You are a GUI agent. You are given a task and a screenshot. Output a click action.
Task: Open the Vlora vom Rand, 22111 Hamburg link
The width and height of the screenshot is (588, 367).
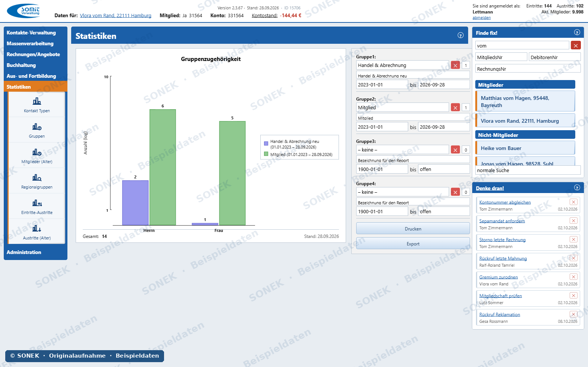tap(116, 15)
